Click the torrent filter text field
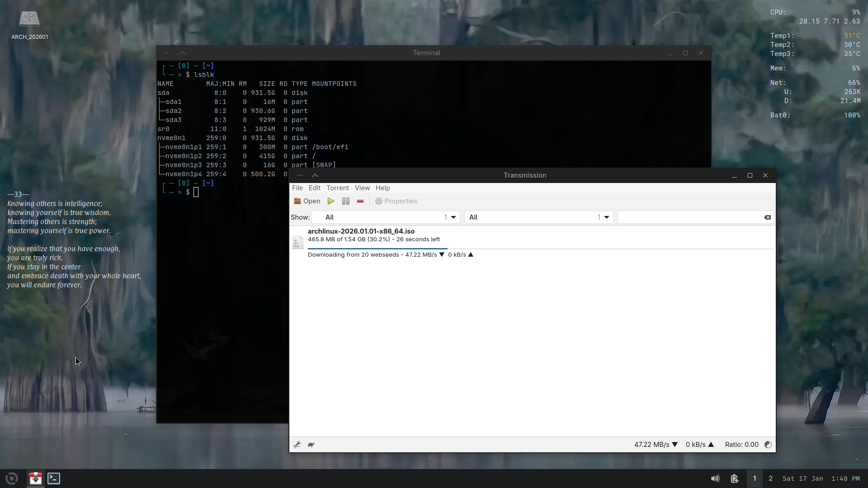Image resolution: width=868 pixels, height=488 pixels. 689,217
